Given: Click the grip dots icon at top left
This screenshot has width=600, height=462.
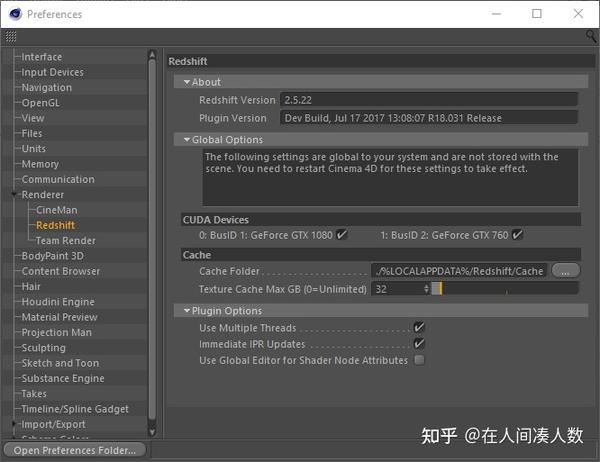Looking at the screenshot, I should pyautogui.click(x=11, y=36).
